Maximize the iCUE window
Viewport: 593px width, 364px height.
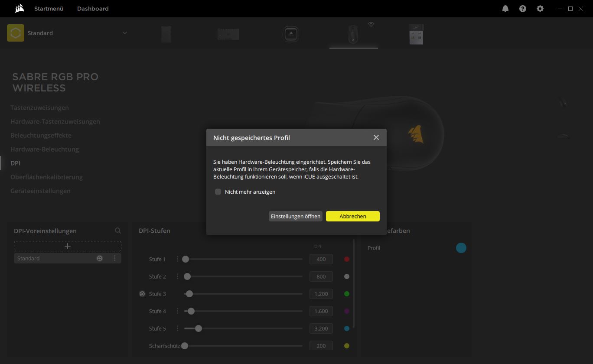[570, 9]
